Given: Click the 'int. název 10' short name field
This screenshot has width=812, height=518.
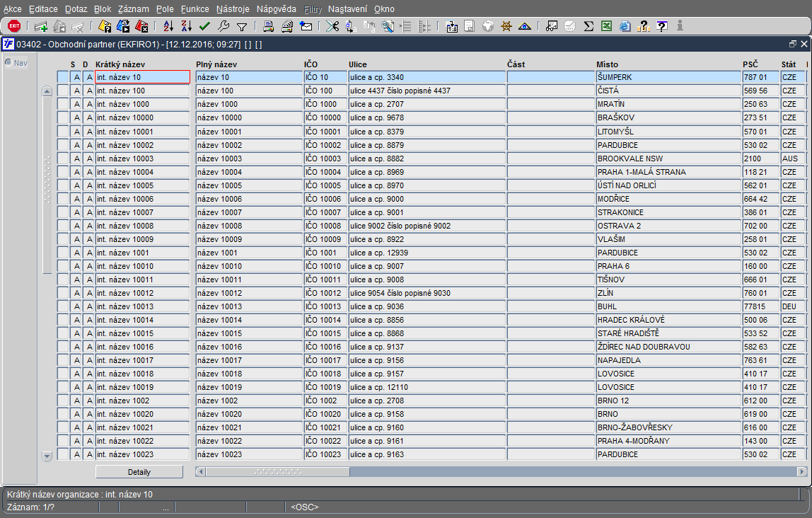Looking at the screenshot, I should pos(142,77).
